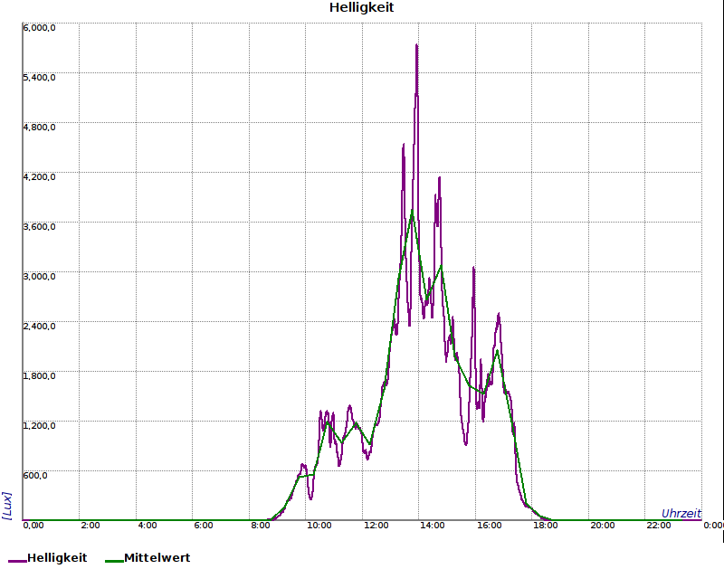Click the Helligkeit legend label
The width and height of the screenshot is (724, 588).
[57, 557]
